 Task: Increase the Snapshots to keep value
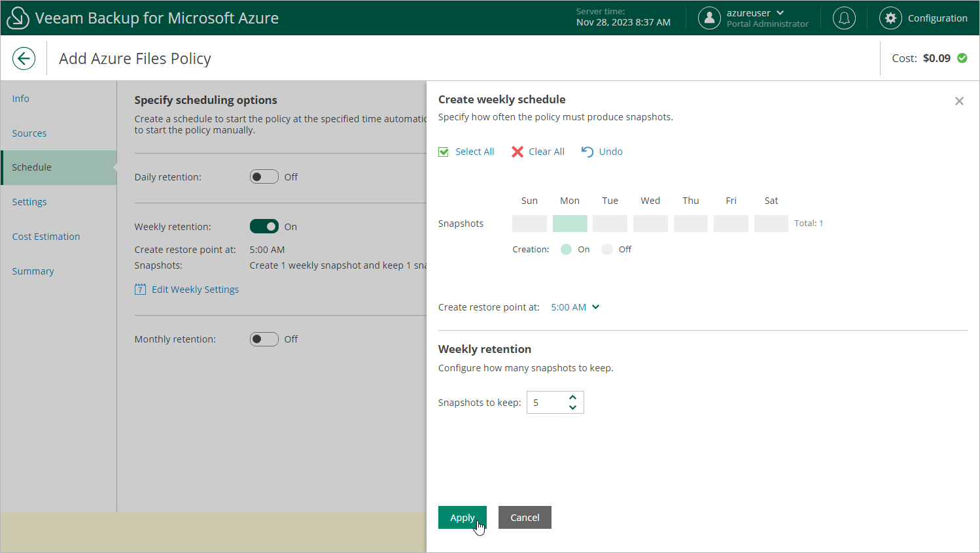click(572, 397)
